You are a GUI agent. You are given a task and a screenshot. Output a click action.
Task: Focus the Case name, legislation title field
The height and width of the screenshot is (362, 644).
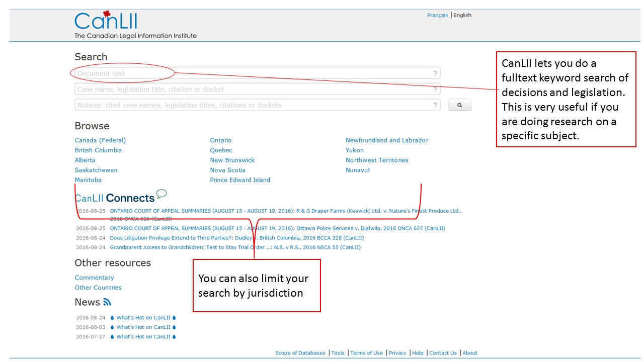point(257,89)
